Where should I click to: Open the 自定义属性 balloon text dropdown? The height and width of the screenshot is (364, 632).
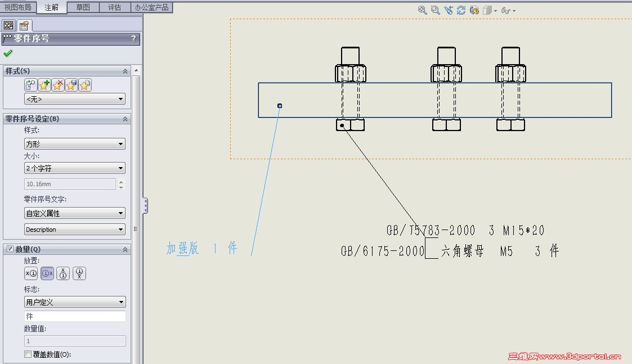pos(74,213)
